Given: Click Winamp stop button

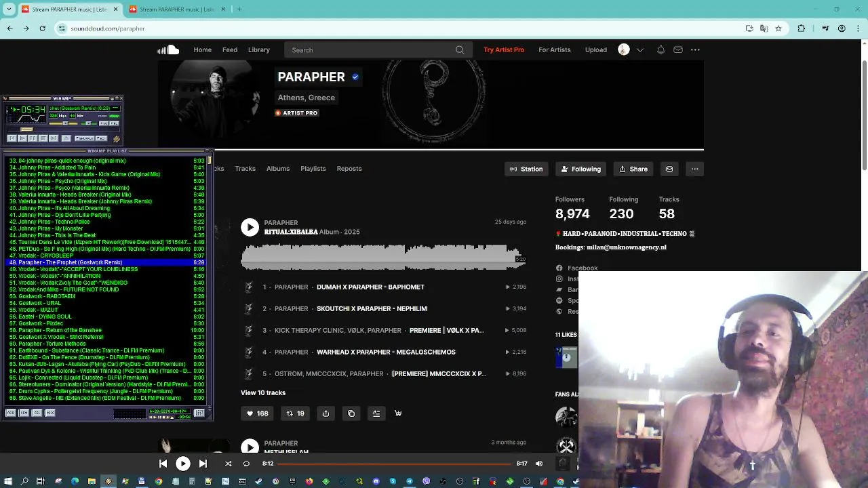Looking at the screenshot, I should pyautogui.click(x=43, y=138).
